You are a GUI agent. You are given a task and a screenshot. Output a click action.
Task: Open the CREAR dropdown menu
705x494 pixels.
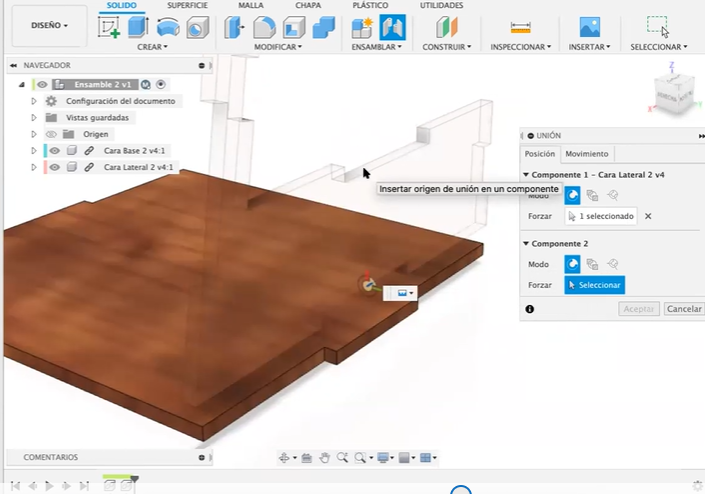[152, 47]
